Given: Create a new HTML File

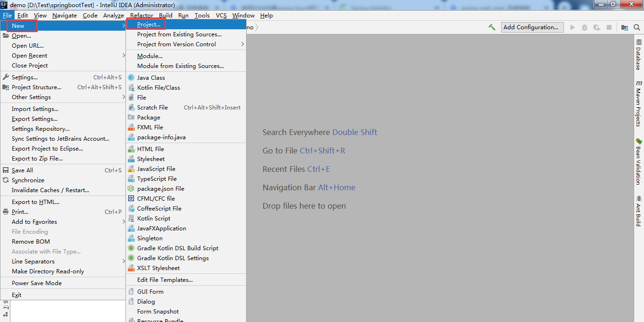Looking at the screenshot, I should (x=186, y=149).
